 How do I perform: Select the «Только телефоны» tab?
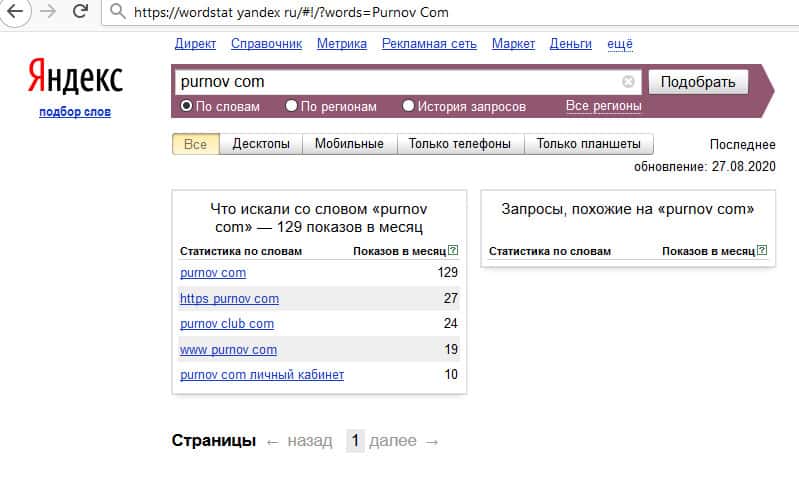460,144
